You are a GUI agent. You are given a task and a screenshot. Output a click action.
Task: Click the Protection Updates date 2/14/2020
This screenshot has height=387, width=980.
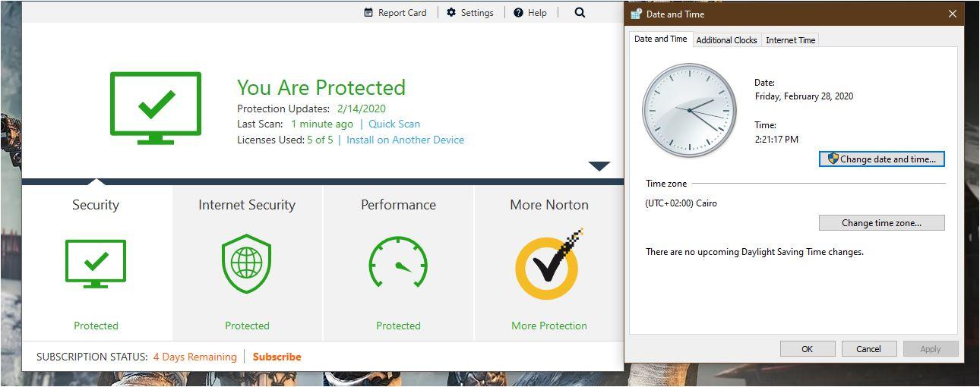tap(362, 109)
